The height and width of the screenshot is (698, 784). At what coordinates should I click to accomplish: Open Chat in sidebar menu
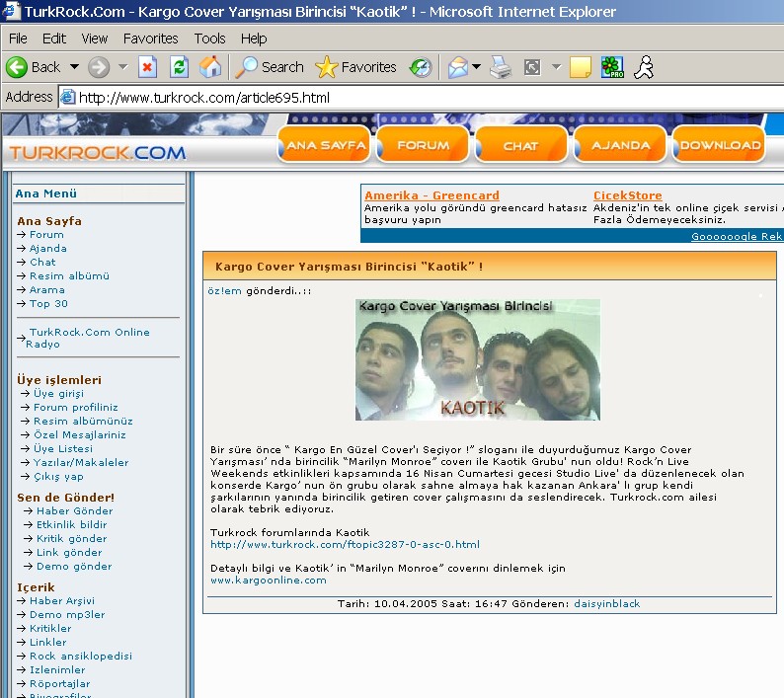click(42, 262)
